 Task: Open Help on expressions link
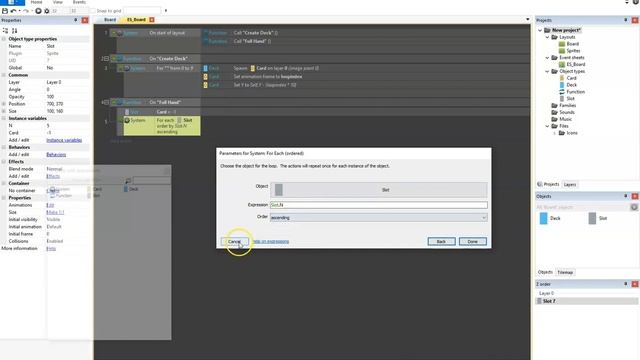click(x=271, y=242)
